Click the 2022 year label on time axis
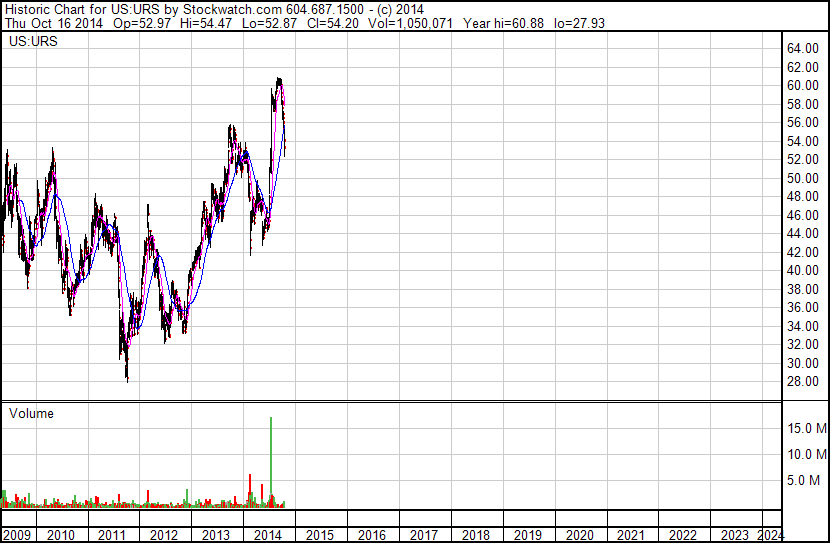Screen dimensions: 830x543 tap(683, 535)
